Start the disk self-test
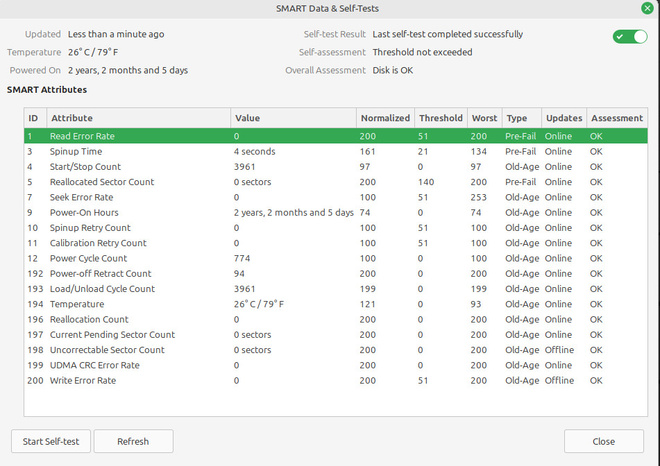Screen dimensions: 660x466 51,441
